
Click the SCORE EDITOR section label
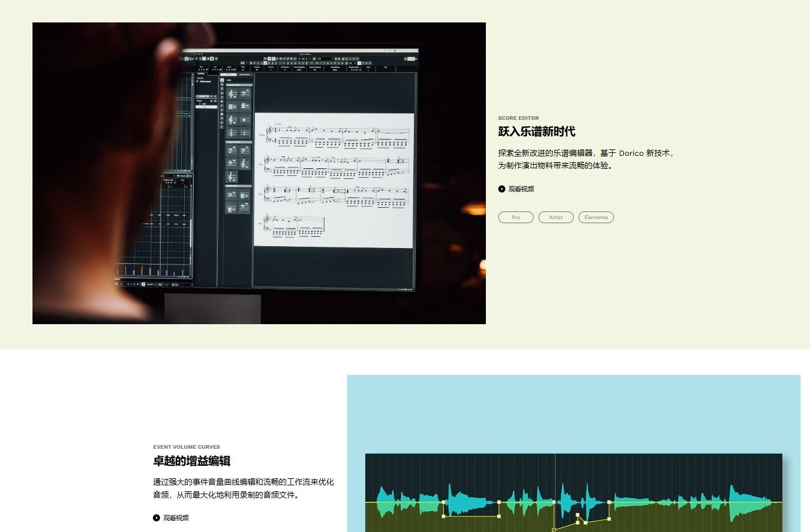click(518, 118)
